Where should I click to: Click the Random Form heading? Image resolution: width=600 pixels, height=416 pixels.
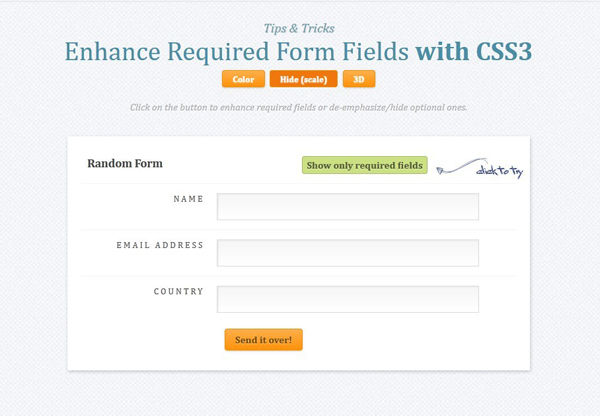click(x=125, y=163)
